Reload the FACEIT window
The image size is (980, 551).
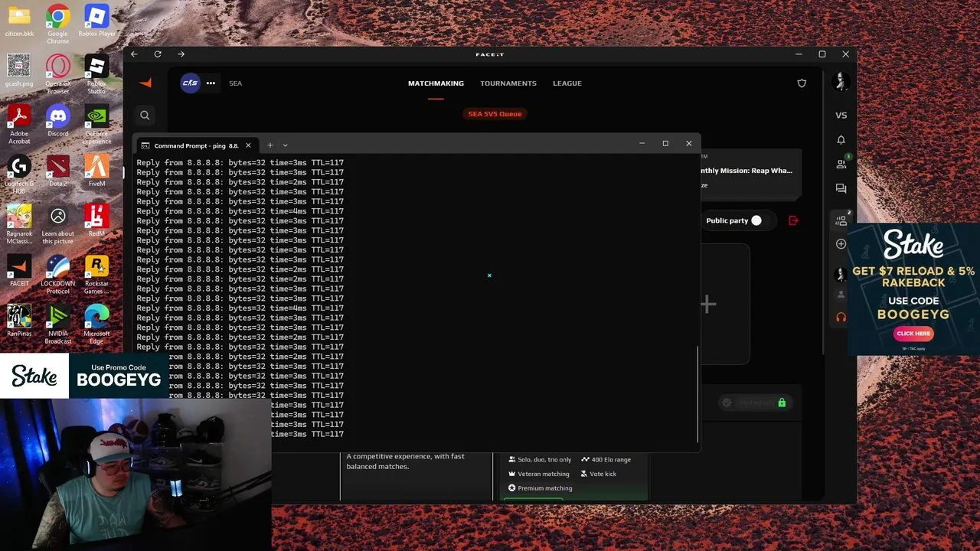click(158, 54)
